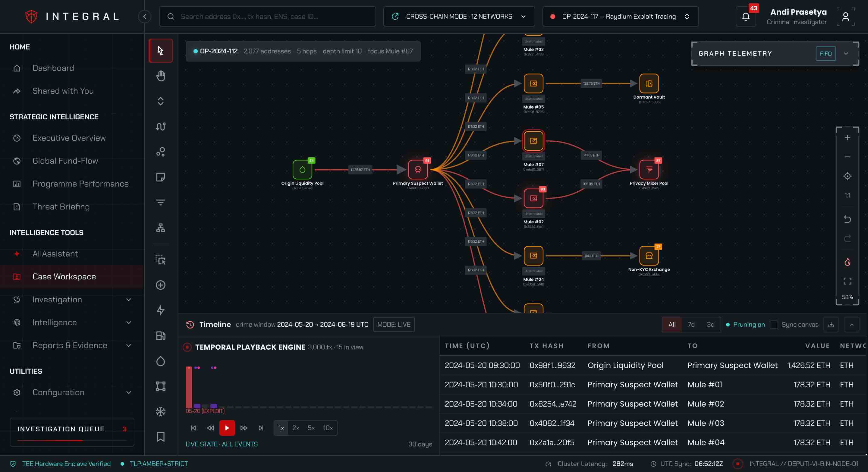Select the pointer cursor tool

click(x=160, y=51)
